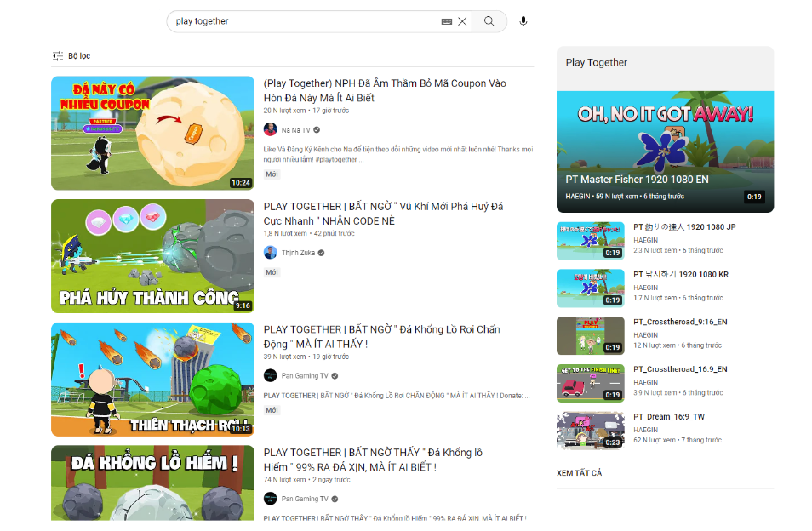This screenshot has height=531, width=812.
Task: Click text 12 N lượt xem • 6 tháng trước
Action: point(678,345)
